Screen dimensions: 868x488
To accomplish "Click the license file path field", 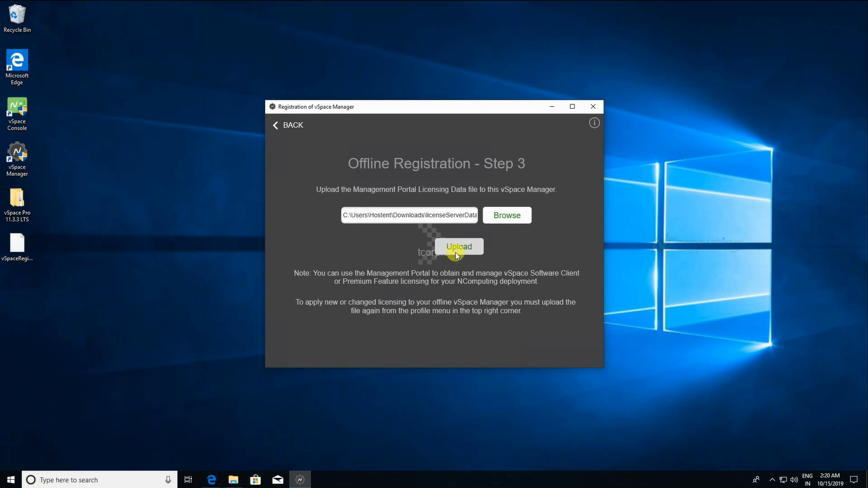I will [x=409, y=215].
